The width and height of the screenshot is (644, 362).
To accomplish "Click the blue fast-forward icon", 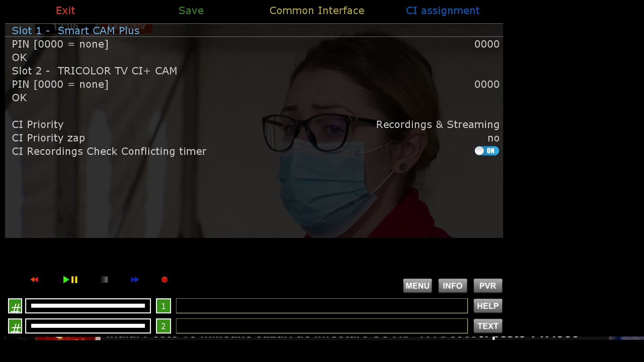I will click(135, 280).
